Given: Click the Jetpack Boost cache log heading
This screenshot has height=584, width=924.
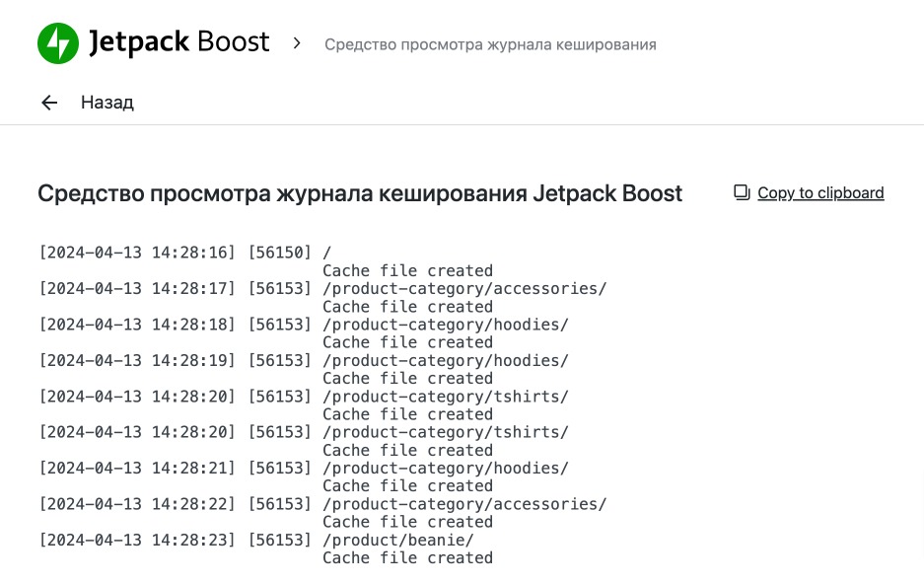Looking at the screenshot, I should [x=359, y=193].
